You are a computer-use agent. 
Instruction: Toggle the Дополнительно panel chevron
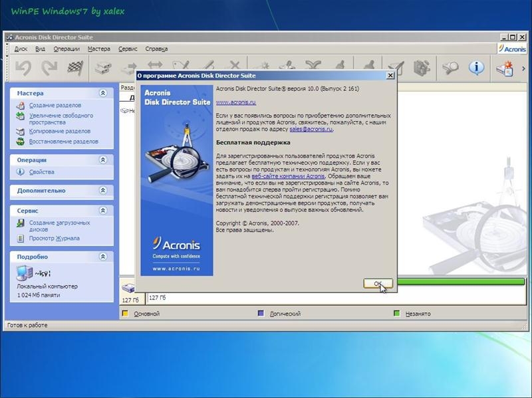[x=103, y=190]
